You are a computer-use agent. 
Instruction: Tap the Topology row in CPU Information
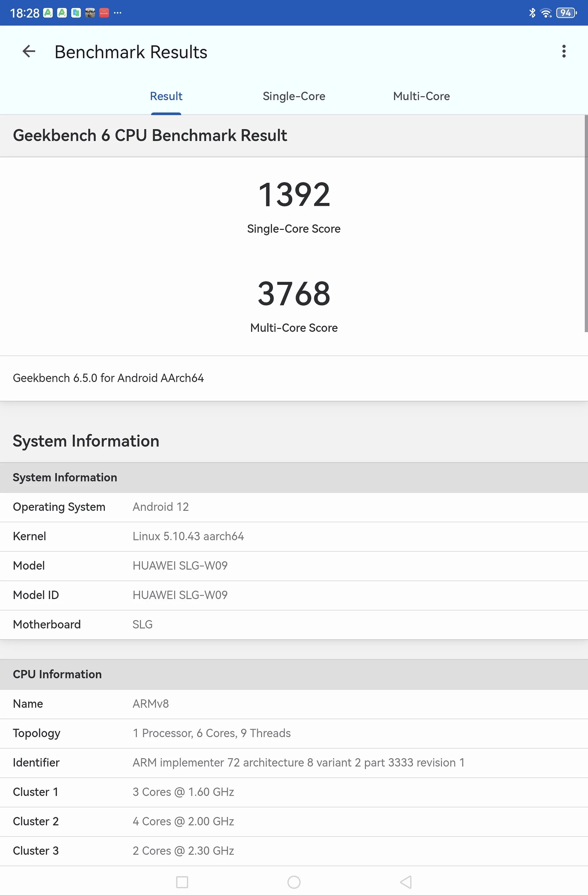[x=211, y=733]
